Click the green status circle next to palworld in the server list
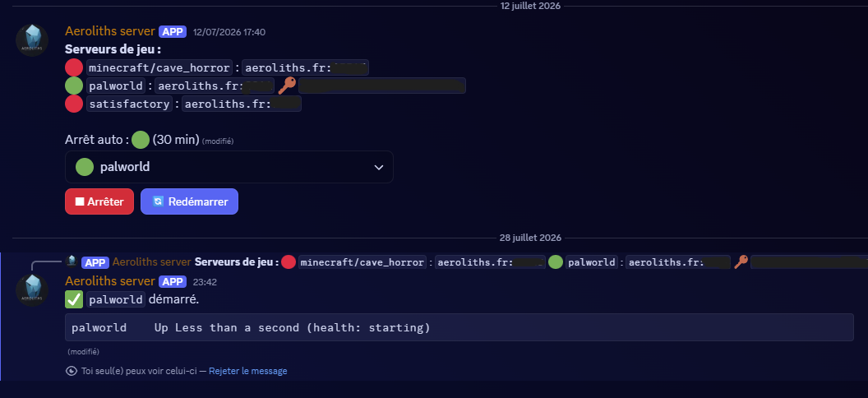 (x=74, y=86)
